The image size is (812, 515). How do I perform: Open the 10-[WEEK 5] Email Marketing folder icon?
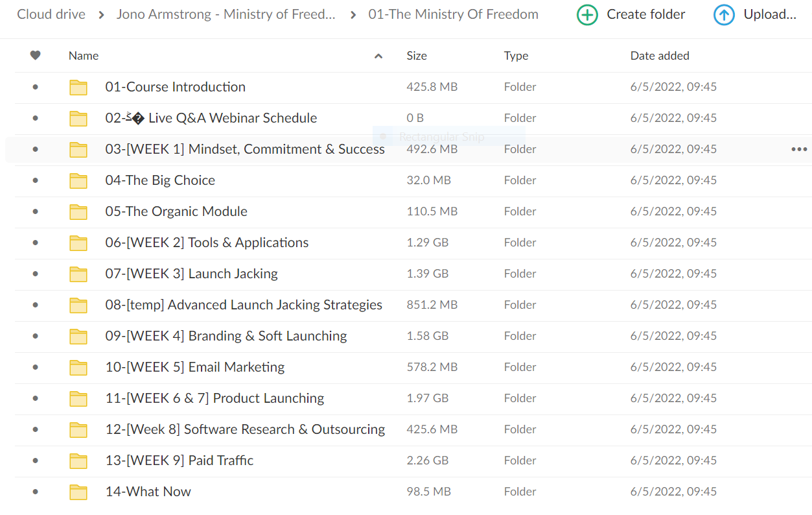pyautogui.click(x=78, y=367)
